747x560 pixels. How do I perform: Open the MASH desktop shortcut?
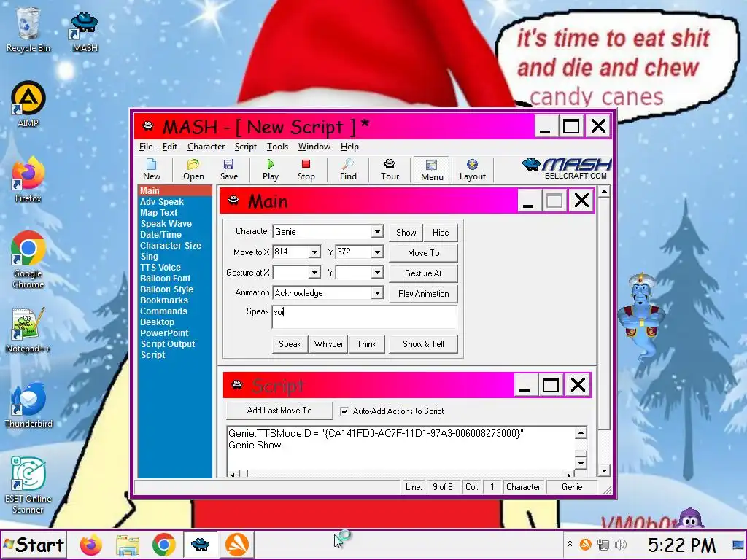point(85,32)
